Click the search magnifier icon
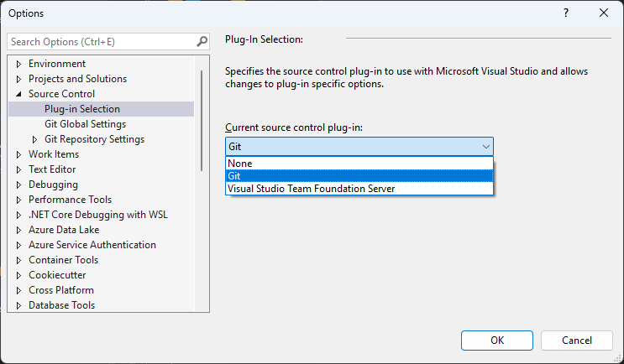Viewport: 624px width, 364px height. [202, 42]
